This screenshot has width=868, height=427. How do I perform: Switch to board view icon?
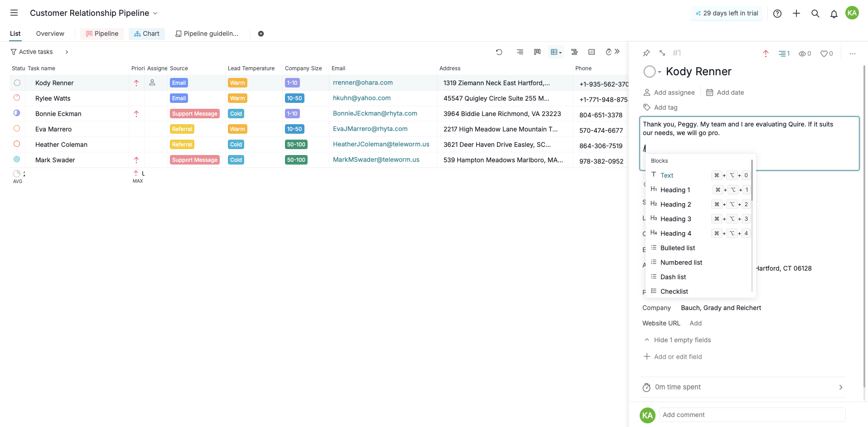(x=537, y=52)
